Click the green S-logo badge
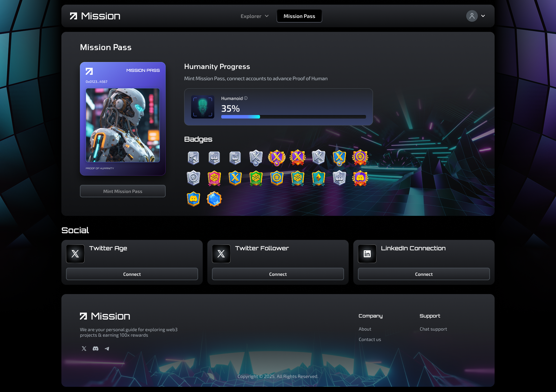556x392 pixels. [256, 178]
